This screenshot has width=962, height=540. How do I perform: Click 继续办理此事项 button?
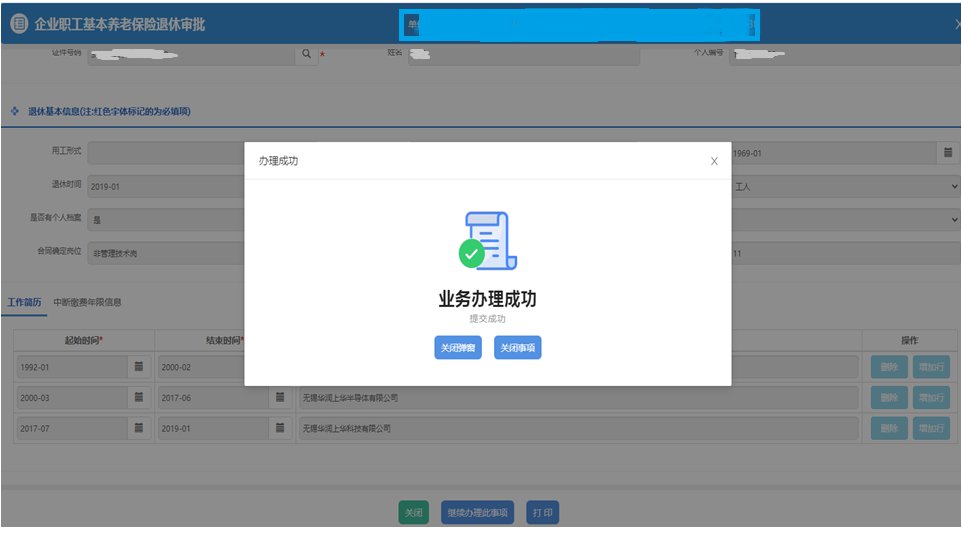477,513
